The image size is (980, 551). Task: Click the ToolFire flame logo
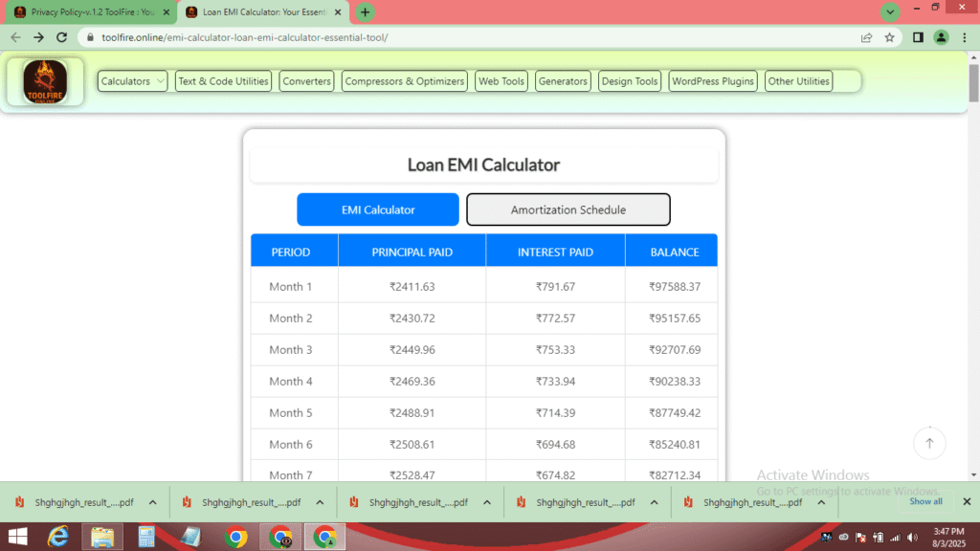[44, 80]
